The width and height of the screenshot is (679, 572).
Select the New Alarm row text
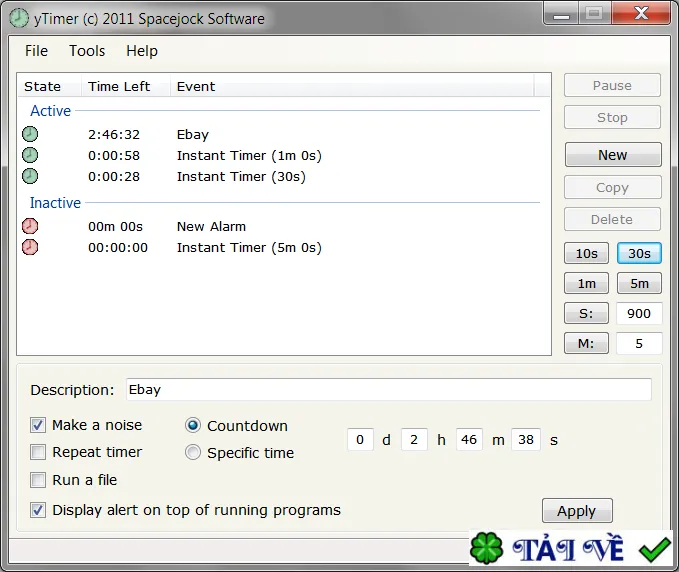click(211, 226)
